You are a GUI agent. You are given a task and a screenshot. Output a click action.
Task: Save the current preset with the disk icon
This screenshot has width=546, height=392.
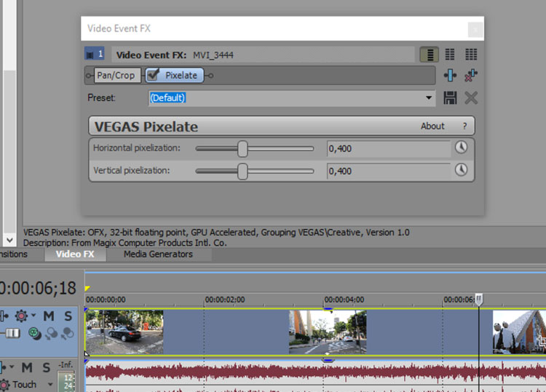[x=450, y=97]
